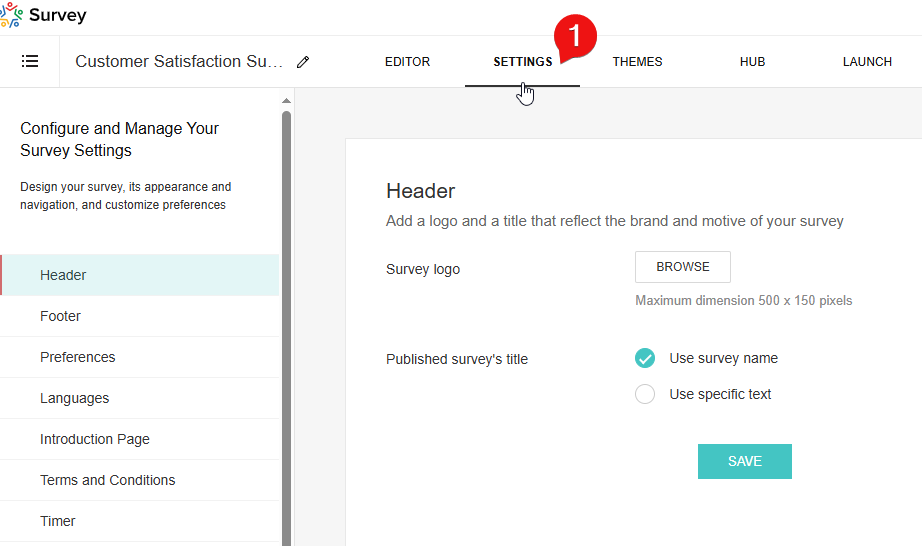
Task: Browse for a survey logo
Action: click(x=683, y=267)
